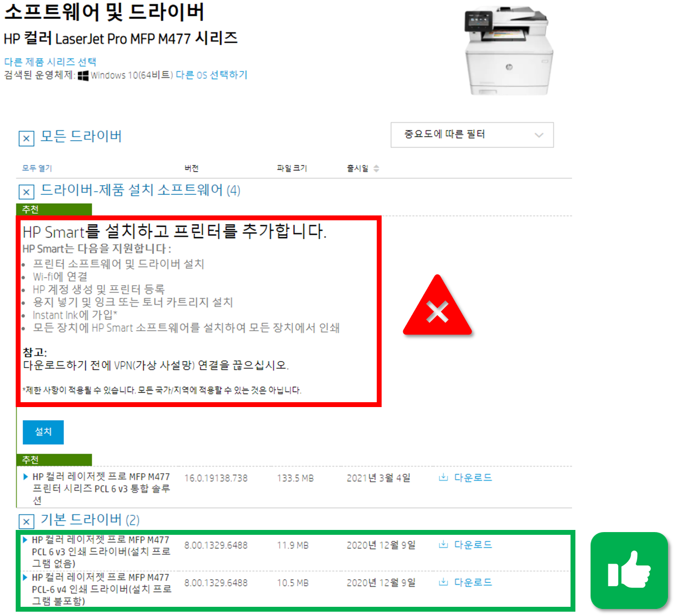Click the M477 printer product image
Screen dimensions: 675x616
(508, 51)
